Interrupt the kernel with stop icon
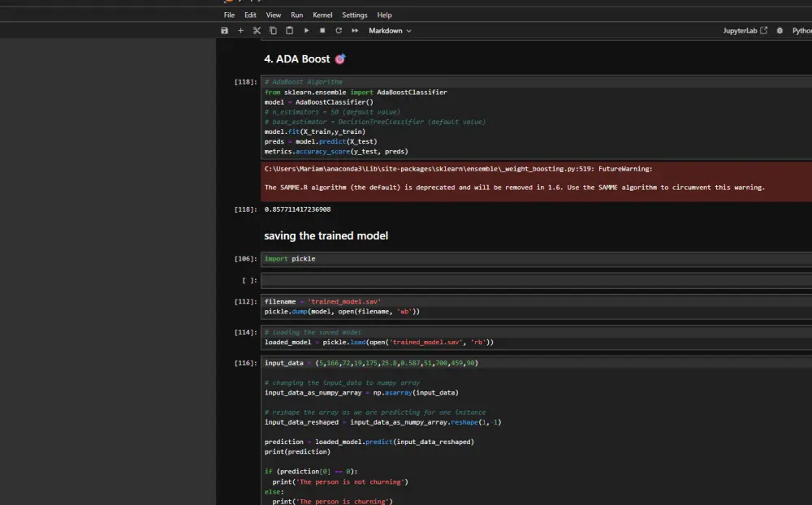This screenshot has height=505, width=812. [322, 31]
